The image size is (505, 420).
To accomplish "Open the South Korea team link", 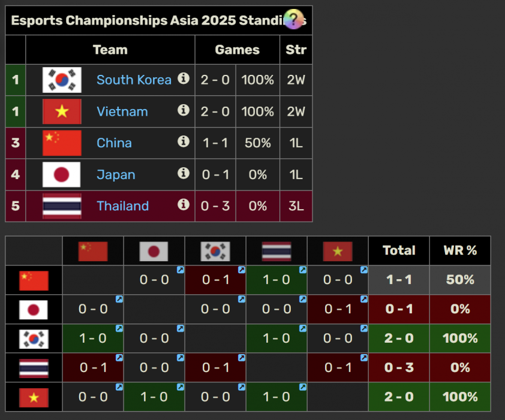I will pyautogui.click(x=134, y=80).
